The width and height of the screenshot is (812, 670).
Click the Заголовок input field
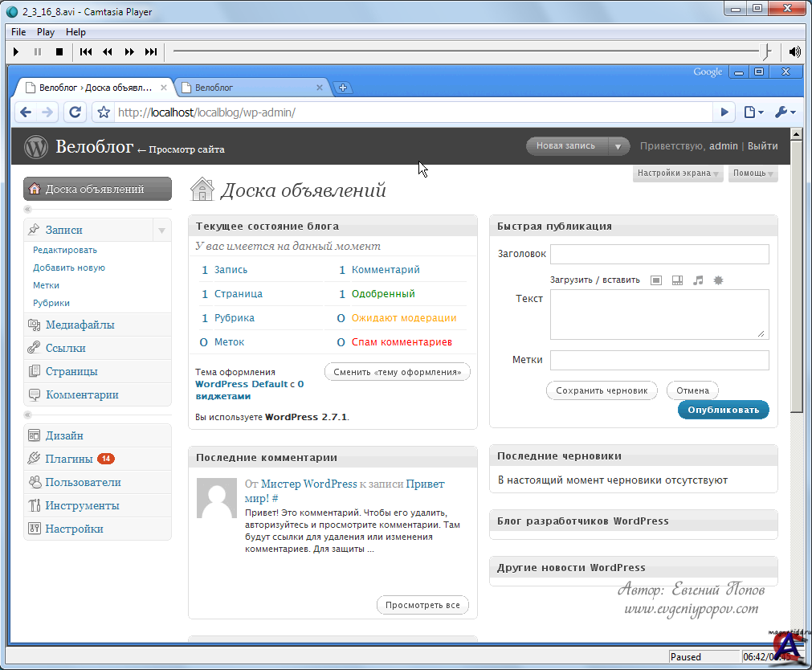(659, 254)
